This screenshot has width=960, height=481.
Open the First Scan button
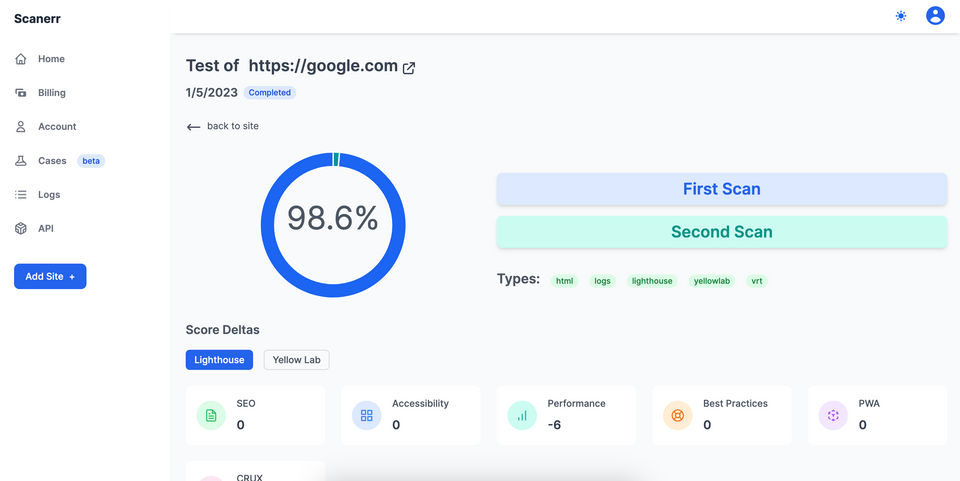coord(722,189)
